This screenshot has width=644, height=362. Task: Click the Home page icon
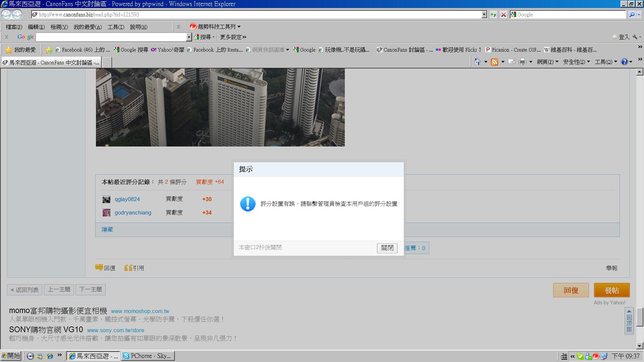(477, 62)
